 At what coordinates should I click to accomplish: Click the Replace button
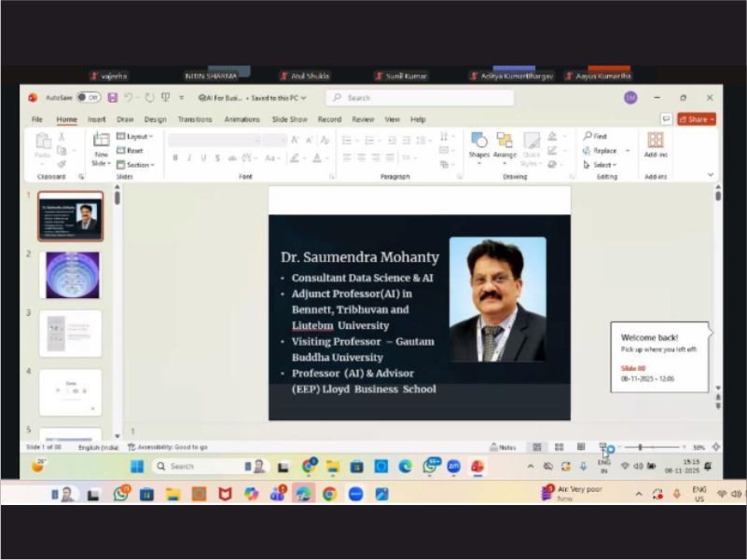click(x=603, y=150)
